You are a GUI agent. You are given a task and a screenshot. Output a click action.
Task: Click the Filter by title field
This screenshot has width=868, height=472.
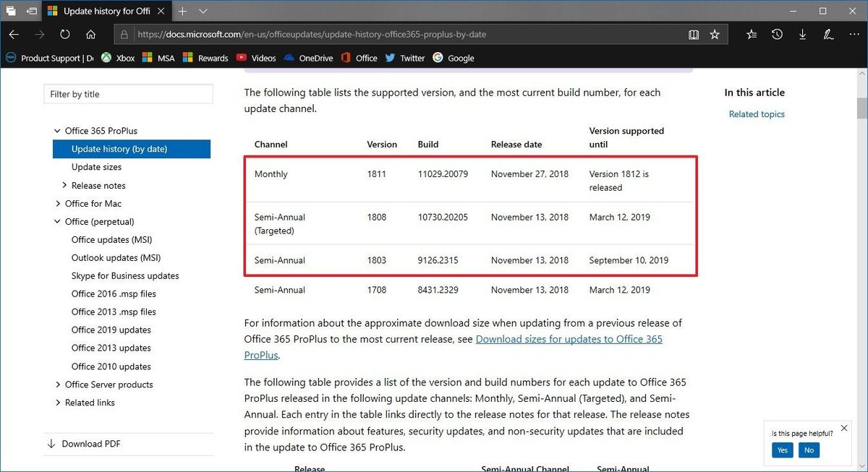pyautogui.click(x=128, y=94)
